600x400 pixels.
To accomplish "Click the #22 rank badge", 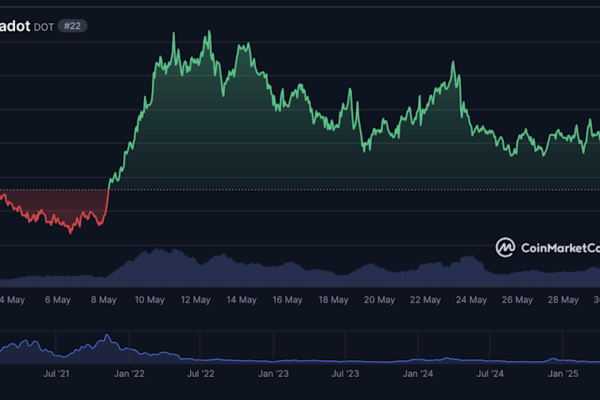I will point(72,26).
